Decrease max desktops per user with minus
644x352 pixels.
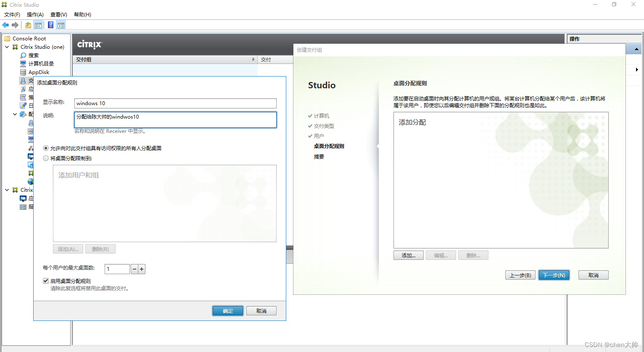pyautogui.click(x=135, y=269)
